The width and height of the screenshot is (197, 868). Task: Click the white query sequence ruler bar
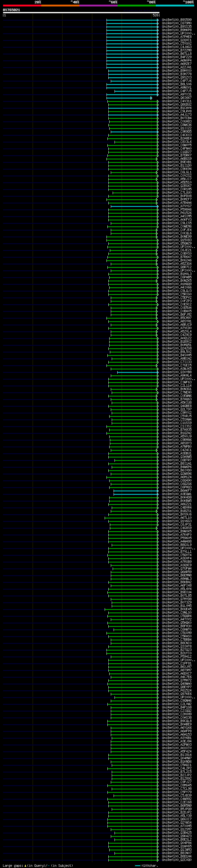tap(81, 12)
